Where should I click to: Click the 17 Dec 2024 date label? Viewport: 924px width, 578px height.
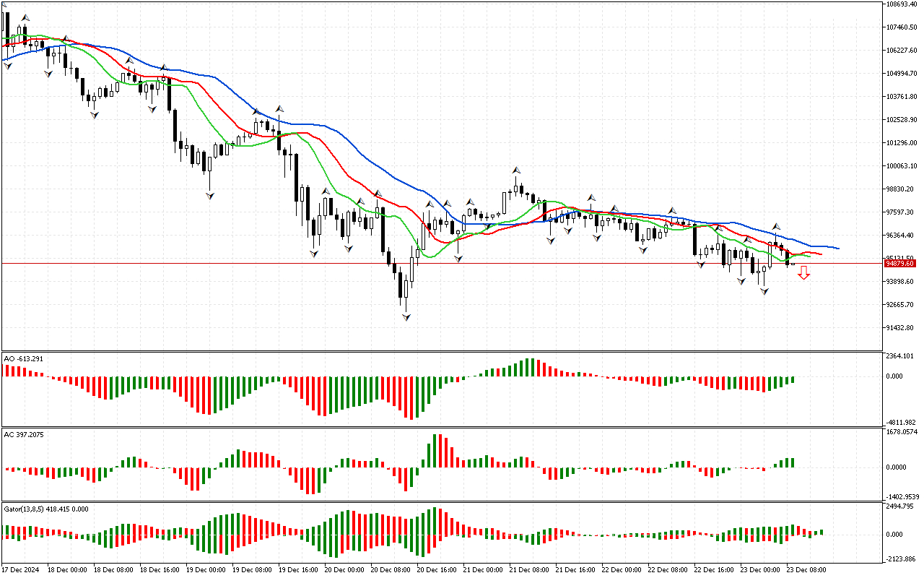[x=22, y=570]
